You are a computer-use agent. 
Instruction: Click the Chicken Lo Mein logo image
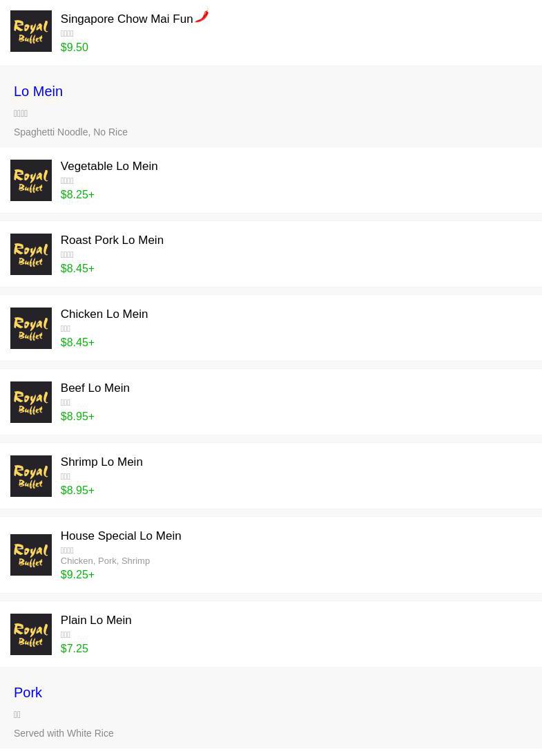31,328
